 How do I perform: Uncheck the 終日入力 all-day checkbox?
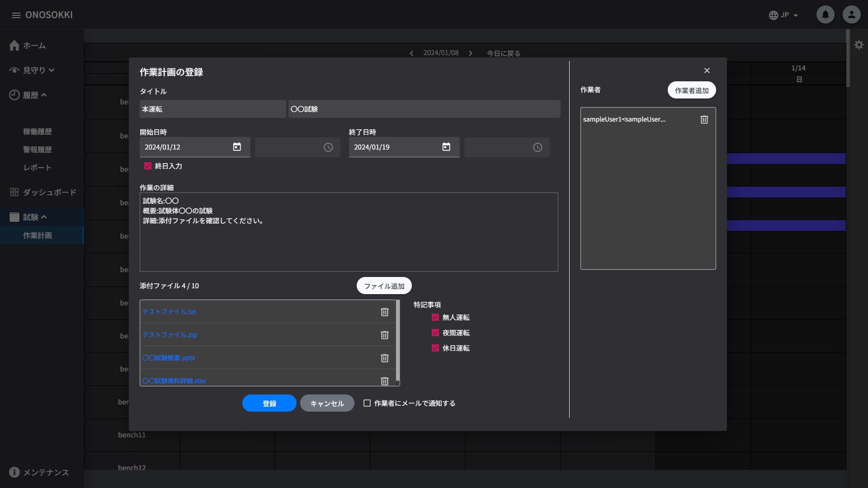pyautogui.click(x=148, y=166)
